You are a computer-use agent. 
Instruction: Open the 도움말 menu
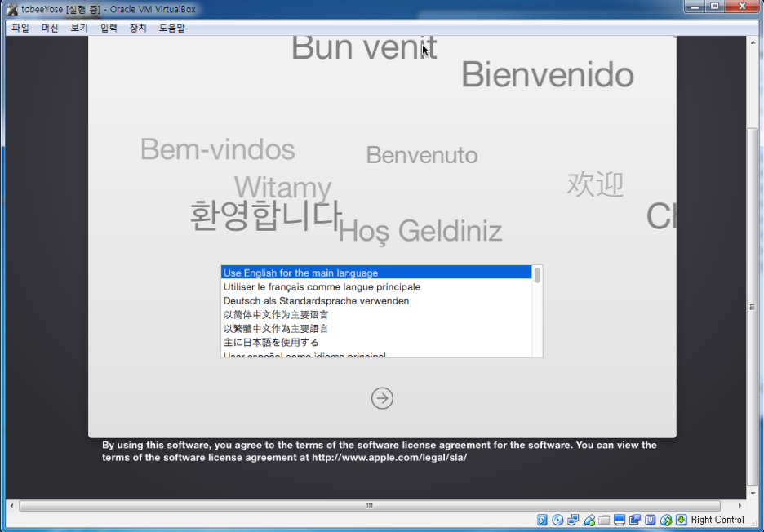point(172,29)
